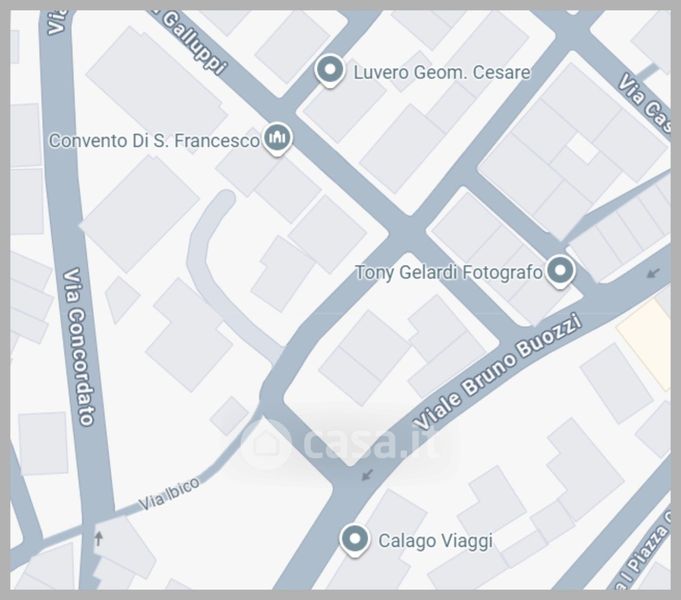Click the Viale Bruno Buozzi street name

497,371
